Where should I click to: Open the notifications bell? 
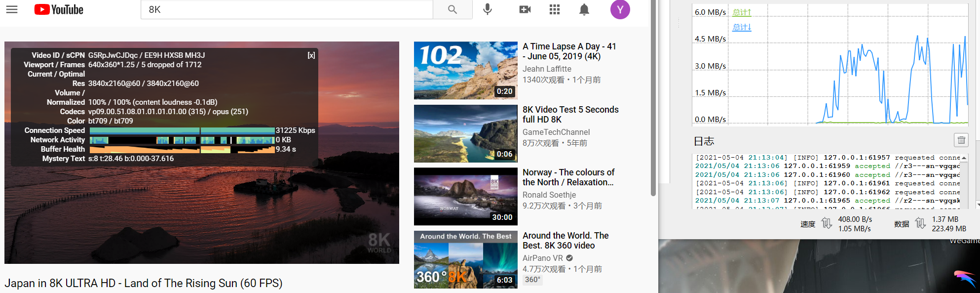pyautogui.click(x=584, y=9)
